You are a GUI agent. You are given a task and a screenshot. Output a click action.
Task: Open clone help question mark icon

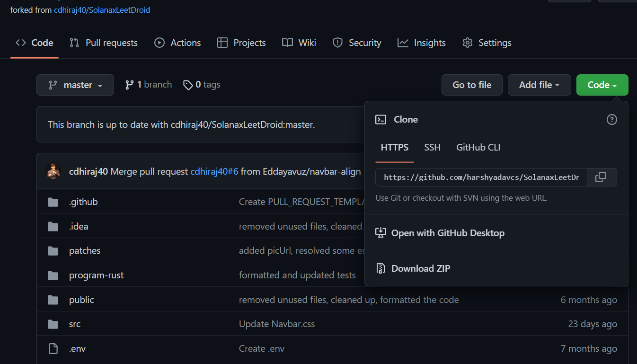(x=612, y=120)
